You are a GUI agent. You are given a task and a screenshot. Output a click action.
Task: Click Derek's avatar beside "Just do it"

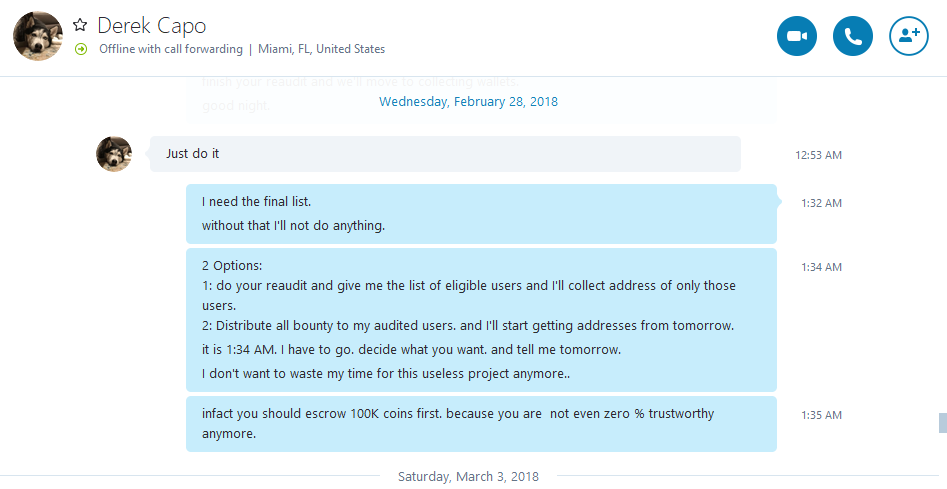114,154
